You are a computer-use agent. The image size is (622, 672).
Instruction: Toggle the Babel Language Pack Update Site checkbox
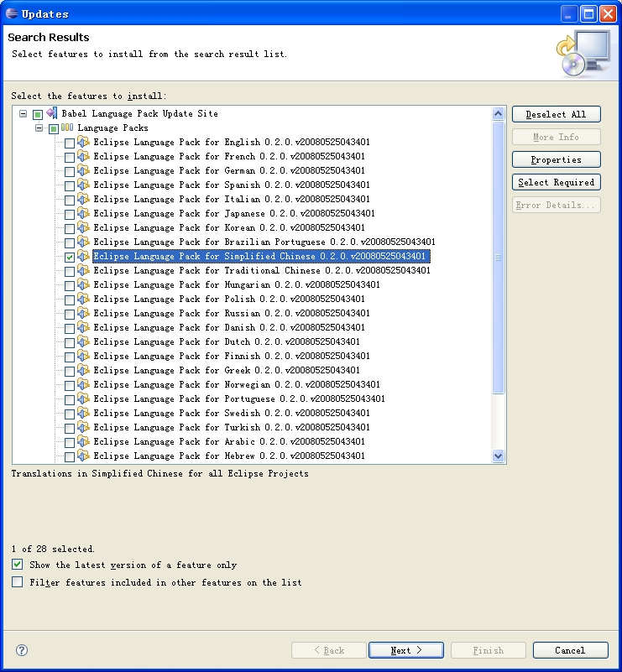tap(38, 114)
